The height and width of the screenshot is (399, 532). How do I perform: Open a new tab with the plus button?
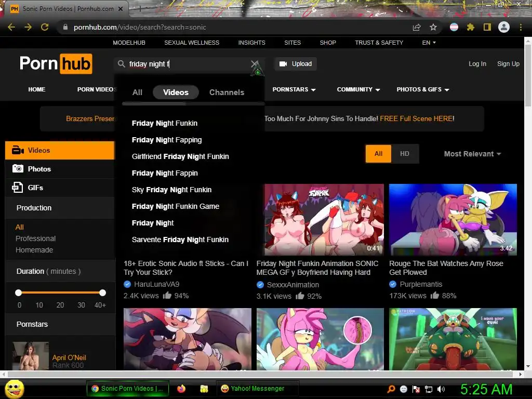140,9
